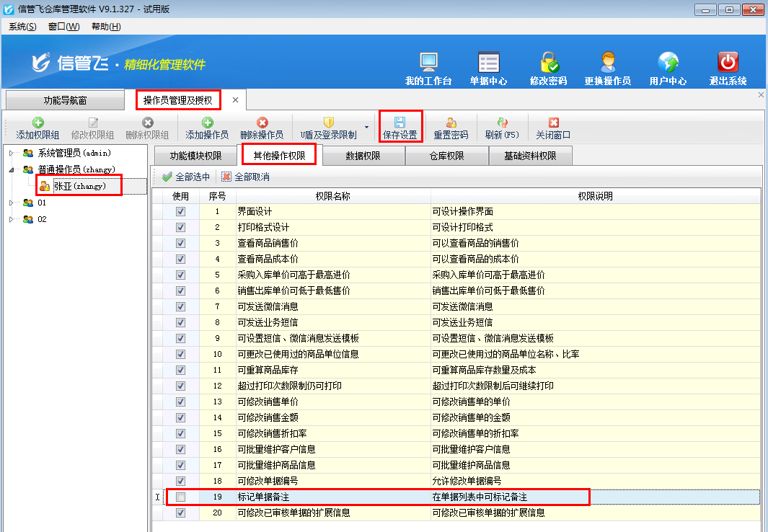Collapse the 普通操作员(zhangy) tree node
The image size is (768, 532).
point(10,169)
